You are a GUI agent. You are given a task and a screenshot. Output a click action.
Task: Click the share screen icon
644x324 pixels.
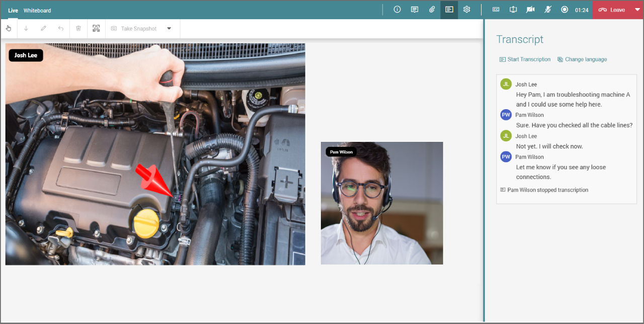coord(513,10)
